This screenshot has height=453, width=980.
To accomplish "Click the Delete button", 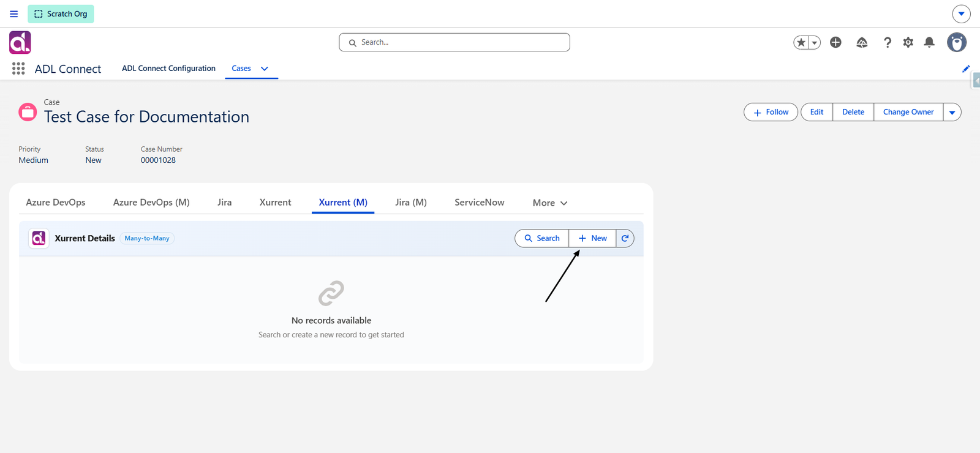I will (x=853, y=112).
